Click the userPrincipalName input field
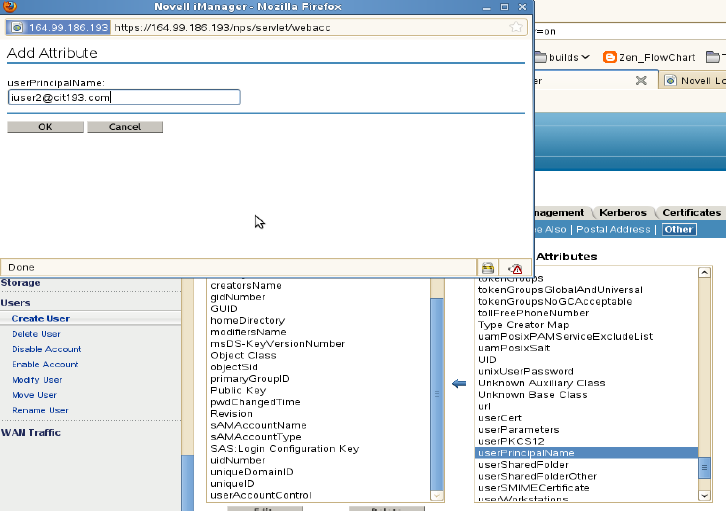Viewport: 727px width, 514px height. [124, 97]
